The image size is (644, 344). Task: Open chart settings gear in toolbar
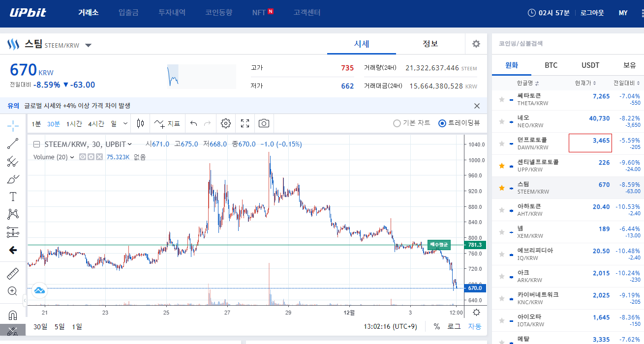226,123
